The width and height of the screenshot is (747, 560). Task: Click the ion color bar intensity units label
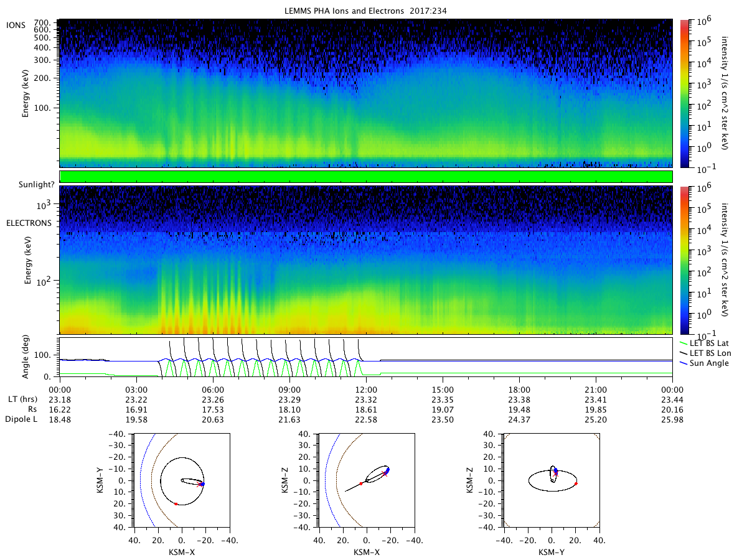click(x=725, y=93)
